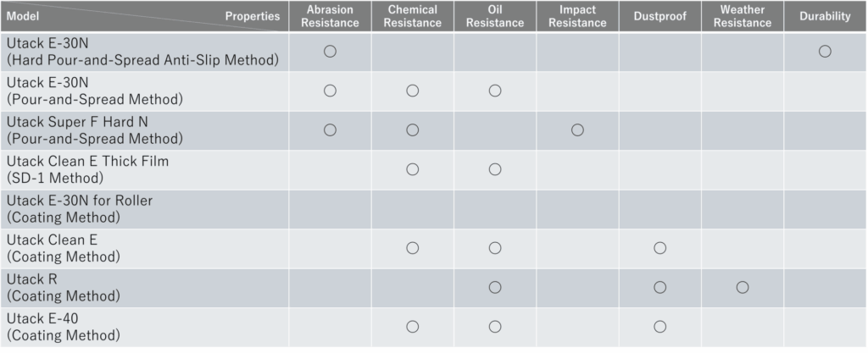Select the Chemical Resistance circle for Utack Super F Hard N
This screenshot has height=353, width=868.
(x=413, y=130)
